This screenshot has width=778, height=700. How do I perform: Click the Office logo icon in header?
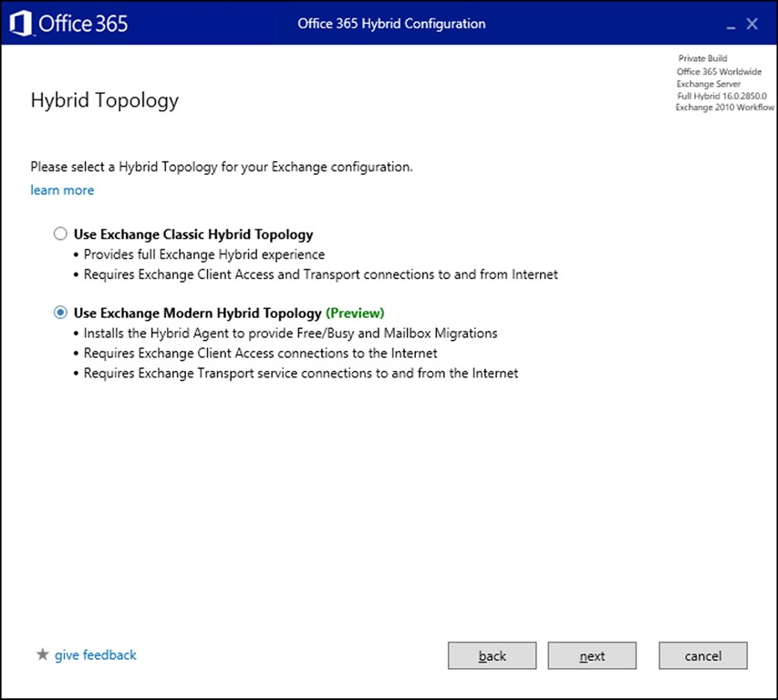[20, 24]
